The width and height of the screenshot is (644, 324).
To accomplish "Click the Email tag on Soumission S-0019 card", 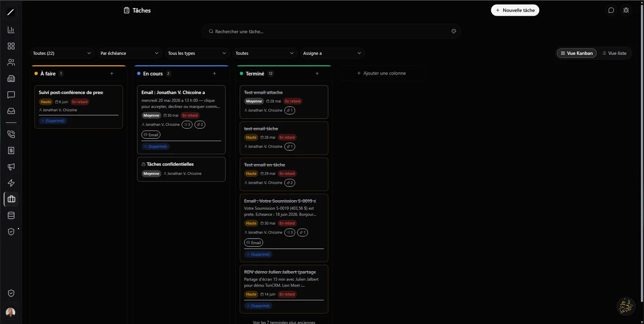I will click(254, 243).
